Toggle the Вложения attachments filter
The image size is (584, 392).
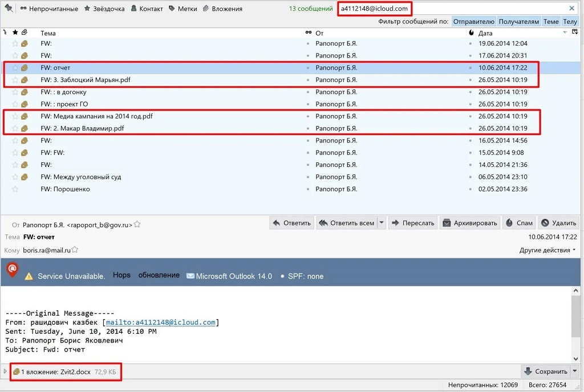[x=222, y=9]
